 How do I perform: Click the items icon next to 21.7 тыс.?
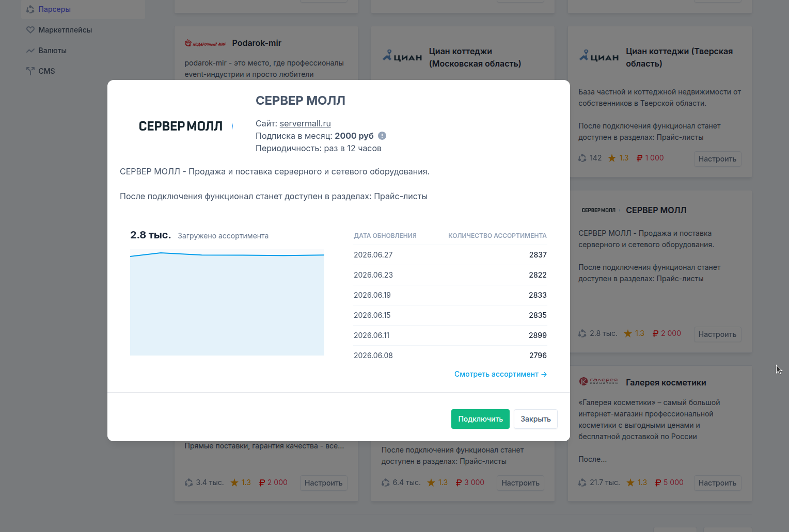582,482
